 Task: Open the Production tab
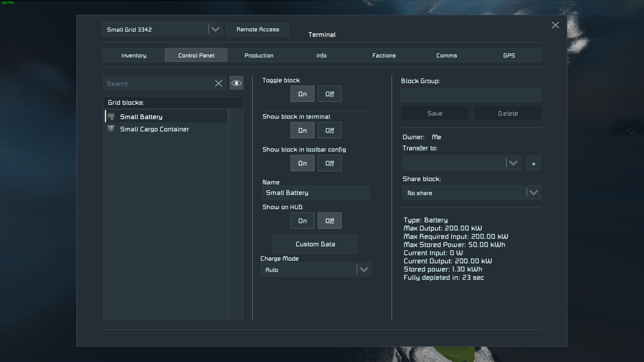pyautogui.click(x=259, y=55)
